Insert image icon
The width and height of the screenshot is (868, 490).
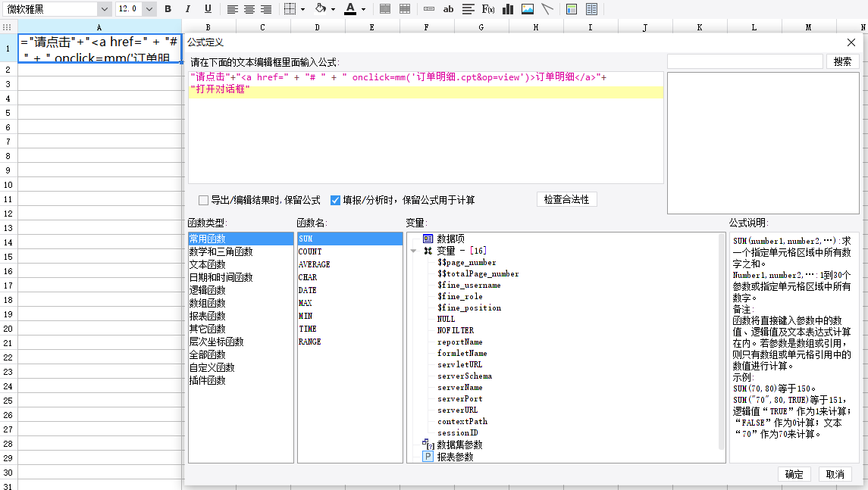528,9
